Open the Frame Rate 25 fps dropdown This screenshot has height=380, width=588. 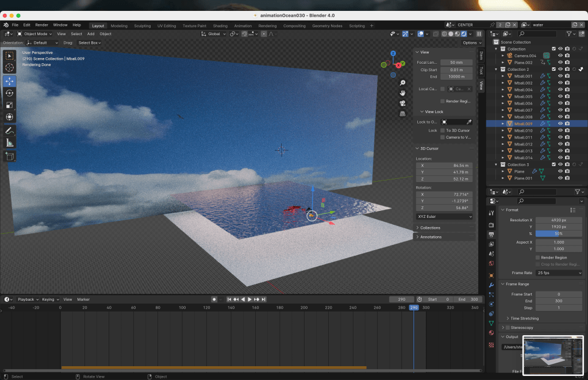[x=559, y=273]
